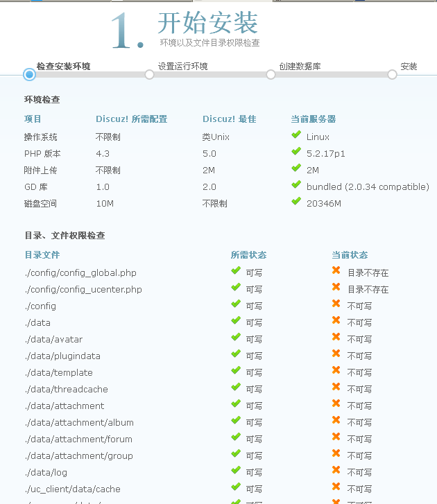Click the orange cross for config_ucenter.php
The image size is (437, 504).
click(x=336, y=287)
